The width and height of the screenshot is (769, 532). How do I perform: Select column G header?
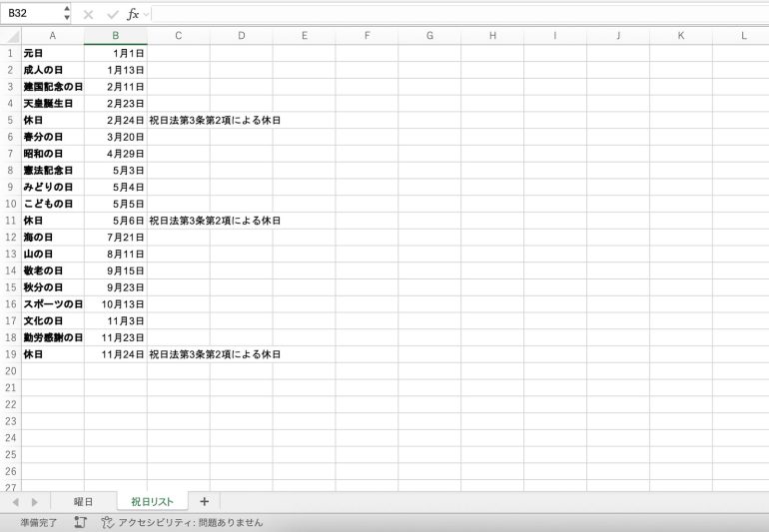point(429,36)
